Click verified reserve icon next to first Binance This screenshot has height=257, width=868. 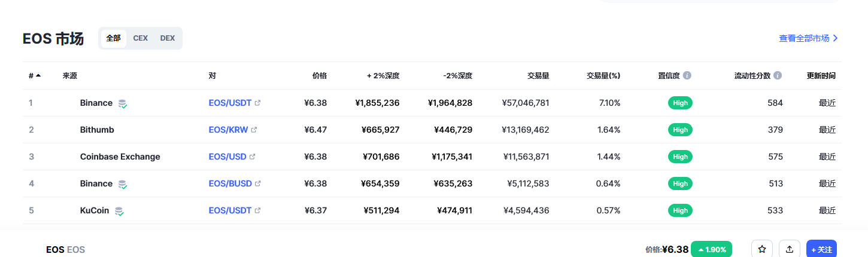pyautogui.click(x=122, y=103)
